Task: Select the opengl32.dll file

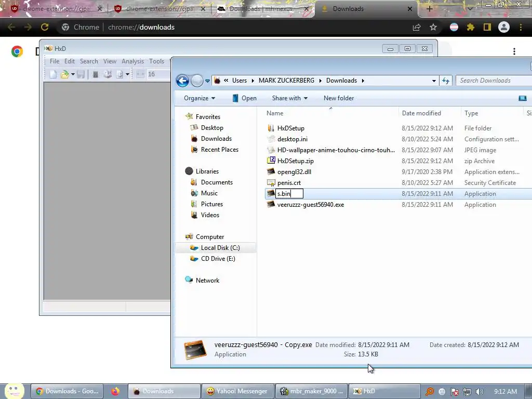Action: point(294,172)
